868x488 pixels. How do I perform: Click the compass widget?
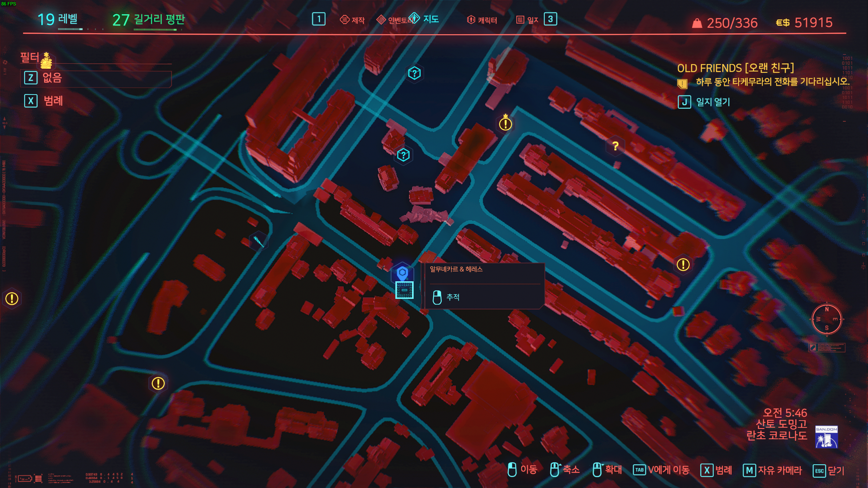(x=827, y=319)
